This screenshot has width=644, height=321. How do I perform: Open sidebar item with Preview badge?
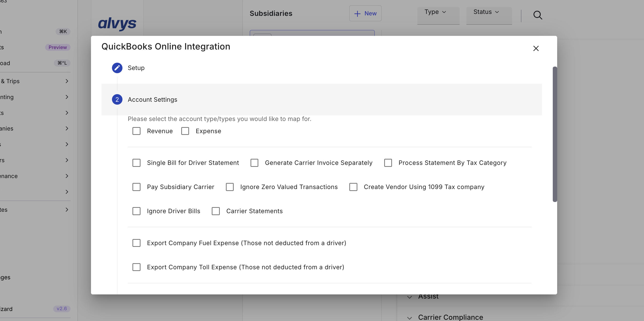click(35, 48)
